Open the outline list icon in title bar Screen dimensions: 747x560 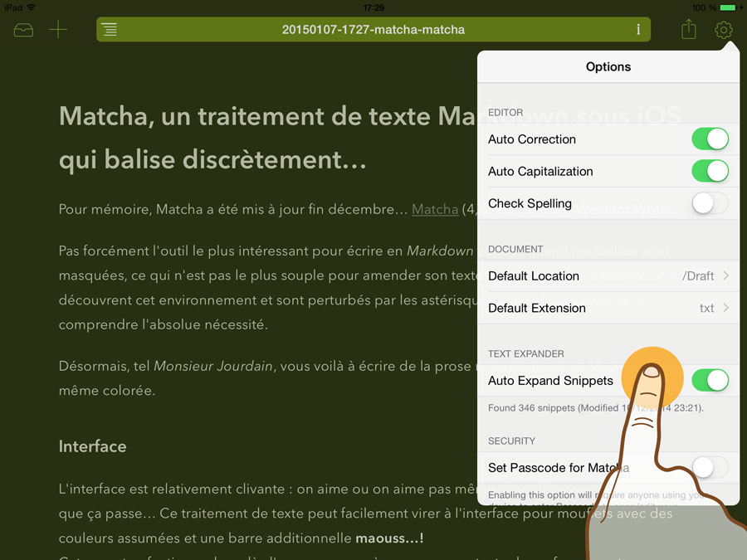[x=109, y=30]
